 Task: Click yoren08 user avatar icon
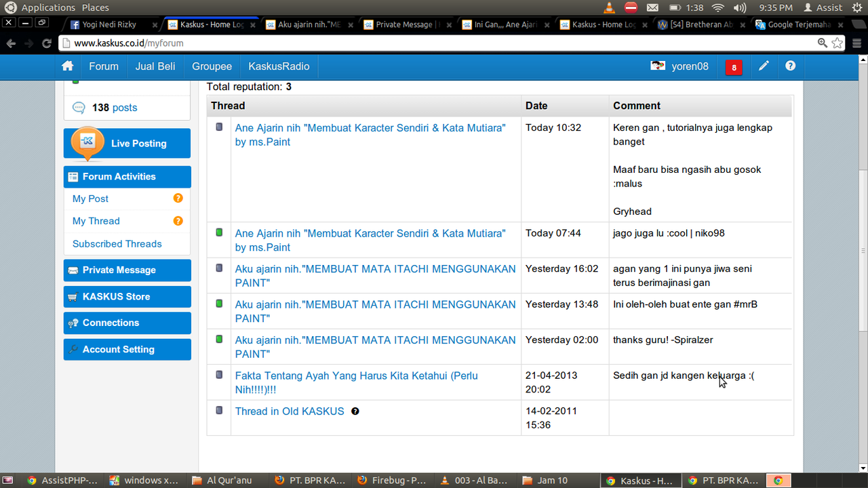(657, 66)
